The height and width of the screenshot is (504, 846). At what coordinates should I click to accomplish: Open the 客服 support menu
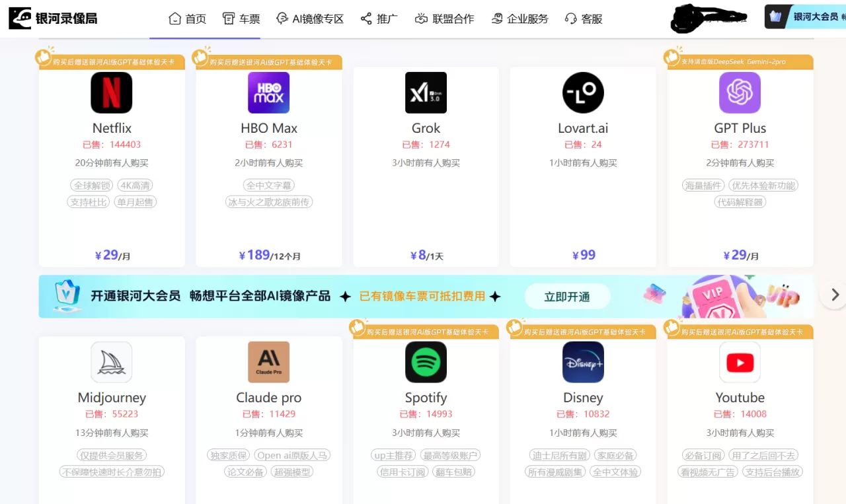(584, 18)
